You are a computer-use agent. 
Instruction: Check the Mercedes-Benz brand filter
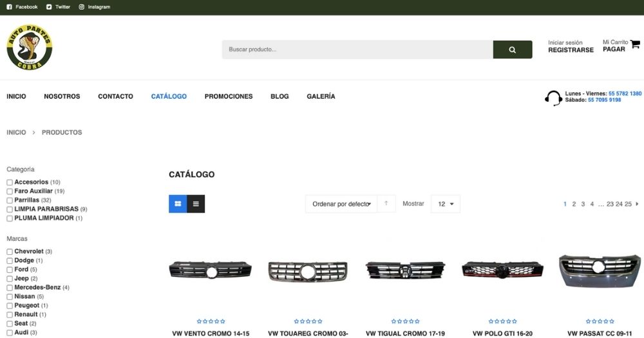[10, 288]
